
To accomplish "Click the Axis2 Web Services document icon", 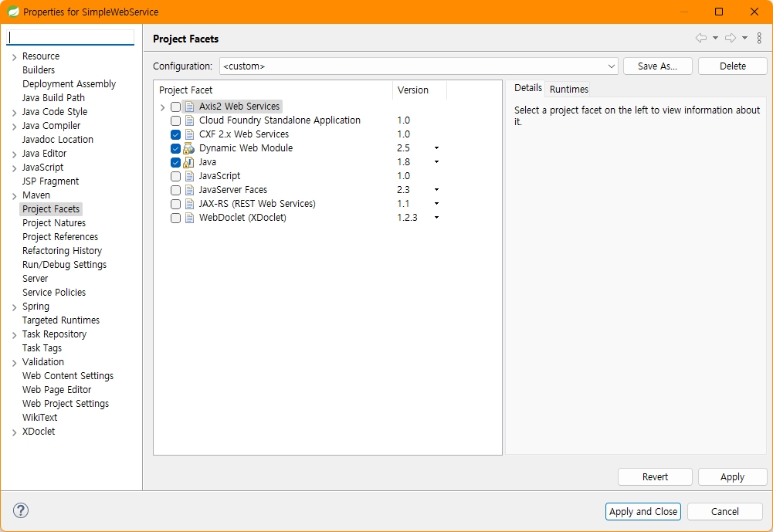I will pos(189,107).
